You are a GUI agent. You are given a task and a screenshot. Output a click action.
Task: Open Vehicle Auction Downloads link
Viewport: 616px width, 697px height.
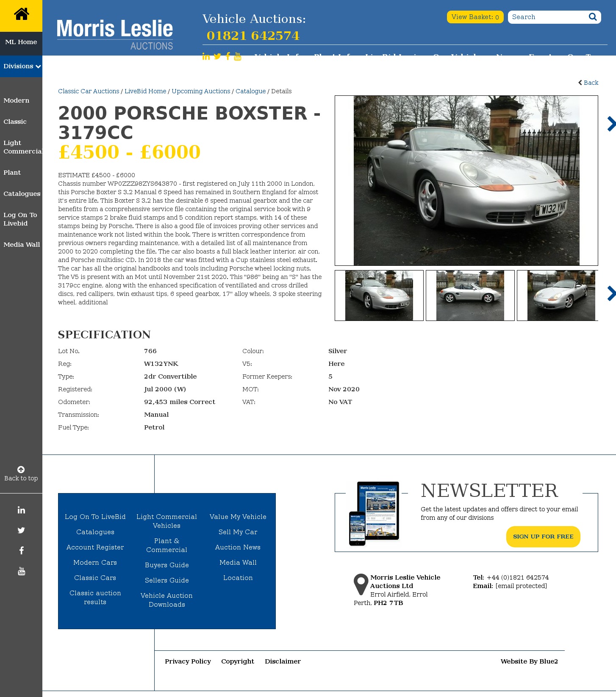tap(167, 600)
